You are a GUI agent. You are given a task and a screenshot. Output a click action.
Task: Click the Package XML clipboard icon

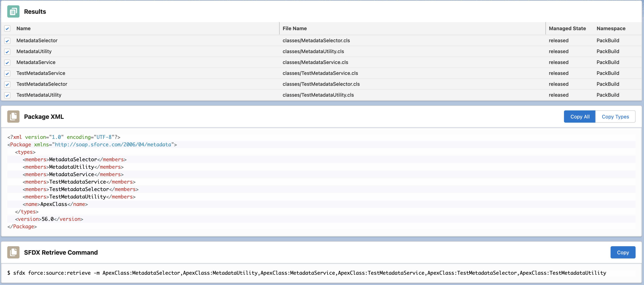coord(13,117)
